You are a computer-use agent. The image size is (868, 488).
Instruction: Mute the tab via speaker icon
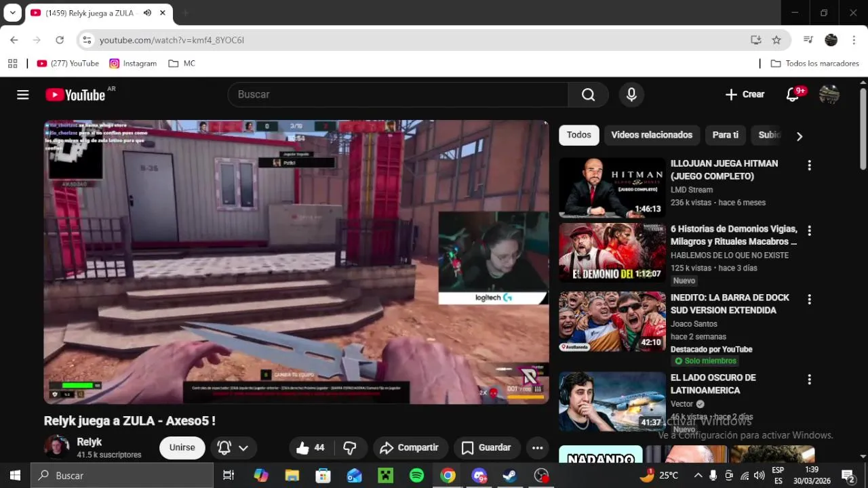147,13
